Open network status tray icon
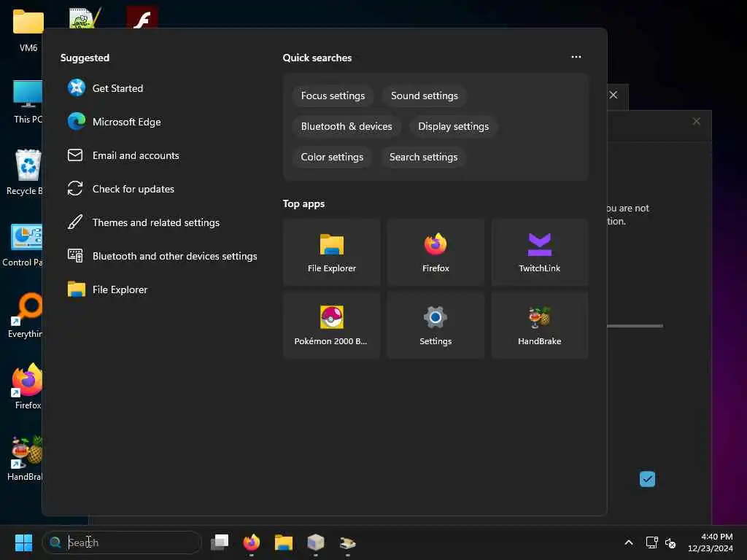 tap(651, 542)
